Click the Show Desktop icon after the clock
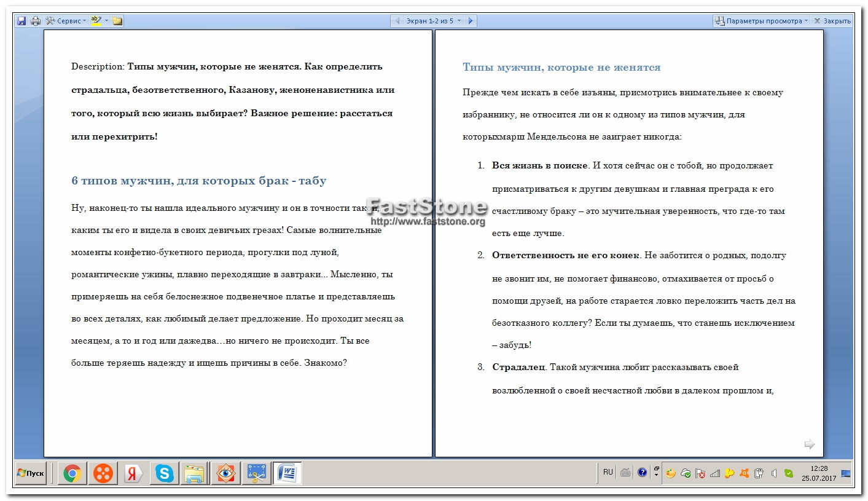 846,473
